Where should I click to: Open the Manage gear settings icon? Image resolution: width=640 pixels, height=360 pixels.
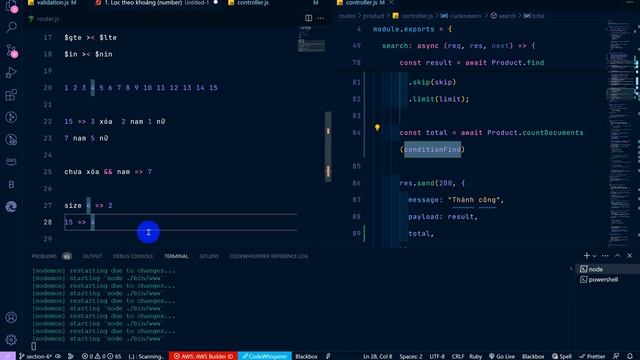click(x=11, y=339)
